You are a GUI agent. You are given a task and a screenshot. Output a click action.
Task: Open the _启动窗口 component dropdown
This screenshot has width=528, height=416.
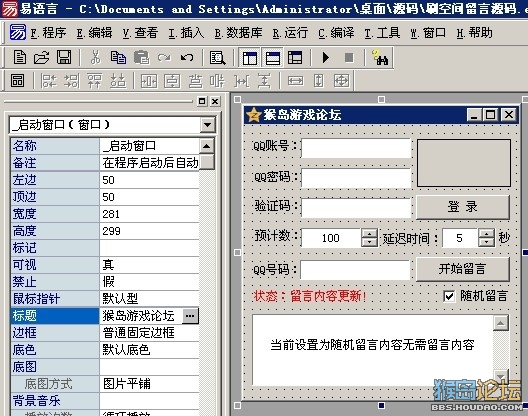point(208,125)
